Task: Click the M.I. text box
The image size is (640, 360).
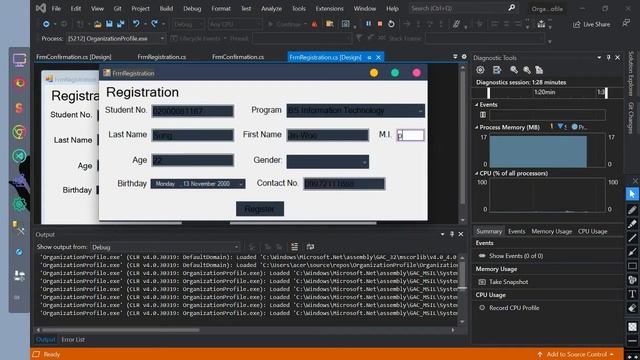Action: [411, 136]
